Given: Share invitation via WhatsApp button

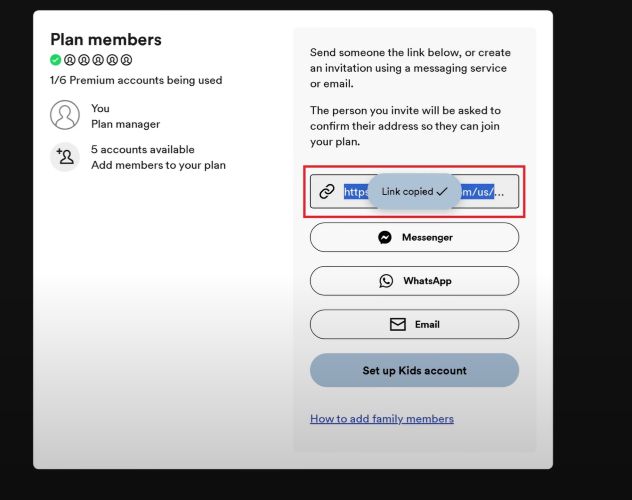Looking at the screenshot, I should [414, 281].
